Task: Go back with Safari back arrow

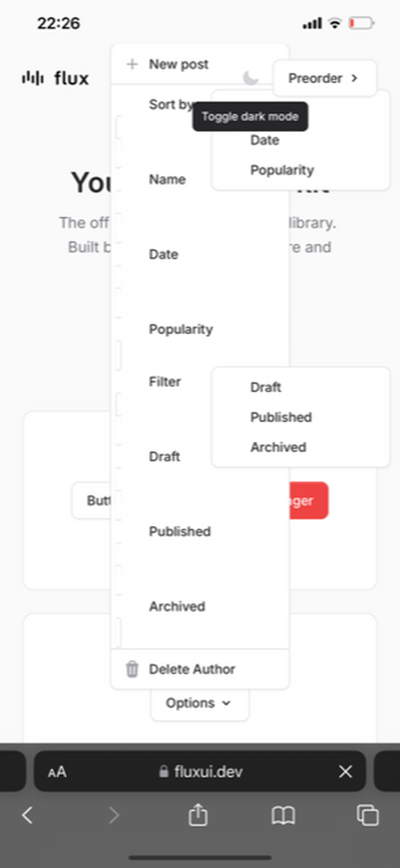Action: [27, 815]
